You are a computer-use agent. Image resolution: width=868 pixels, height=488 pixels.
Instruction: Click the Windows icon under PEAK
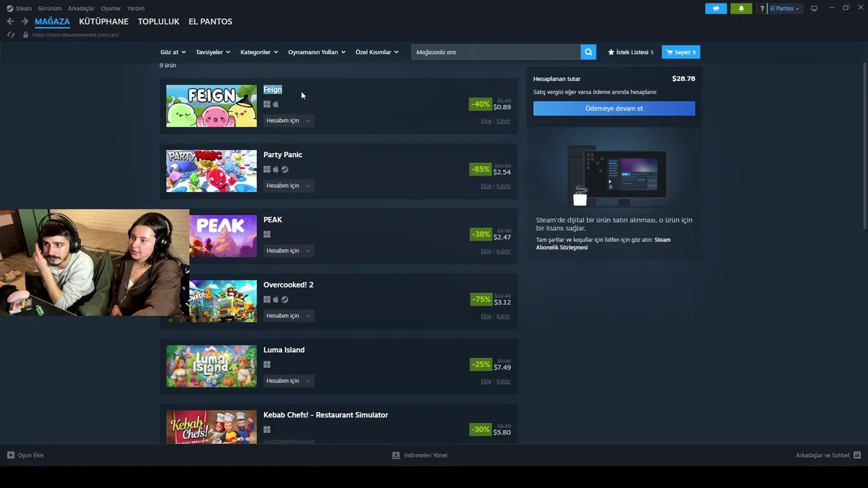pos(267,235)
